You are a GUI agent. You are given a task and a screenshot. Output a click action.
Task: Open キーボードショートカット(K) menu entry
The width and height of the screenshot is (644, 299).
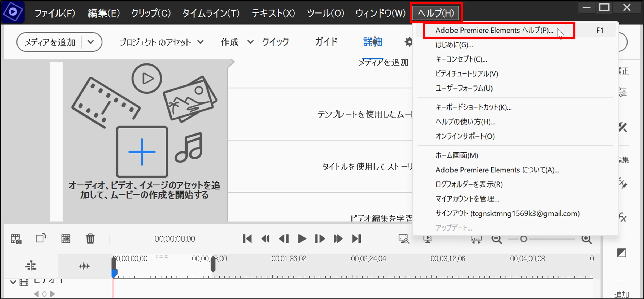[473, 107]
